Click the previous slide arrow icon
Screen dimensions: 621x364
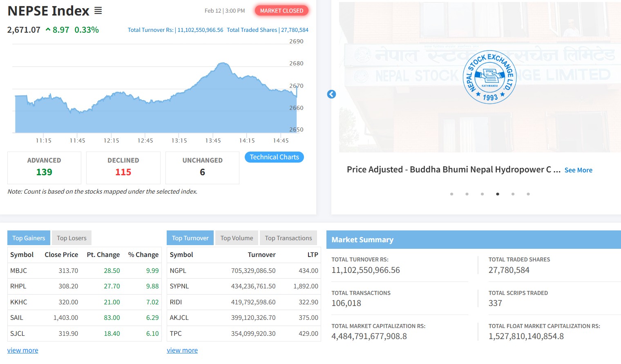pos(331,94)
